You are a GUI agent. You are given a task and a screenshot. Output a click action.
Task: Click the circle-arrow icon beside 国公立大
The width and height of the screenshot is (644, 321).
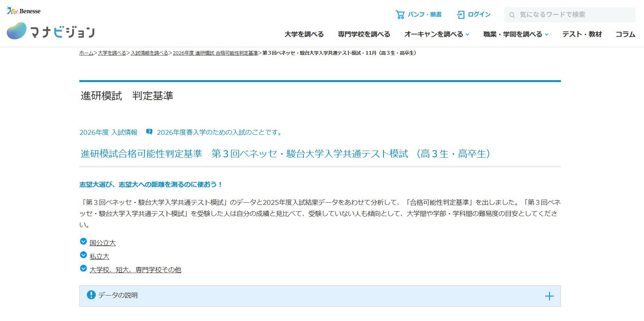[83, 242]
